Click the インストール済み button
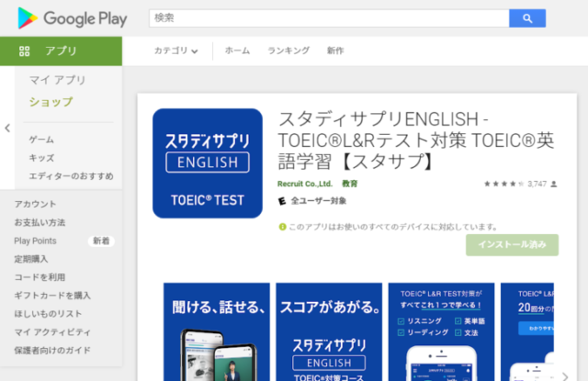Viewport: 588px width, 381px height. point(513,245)
